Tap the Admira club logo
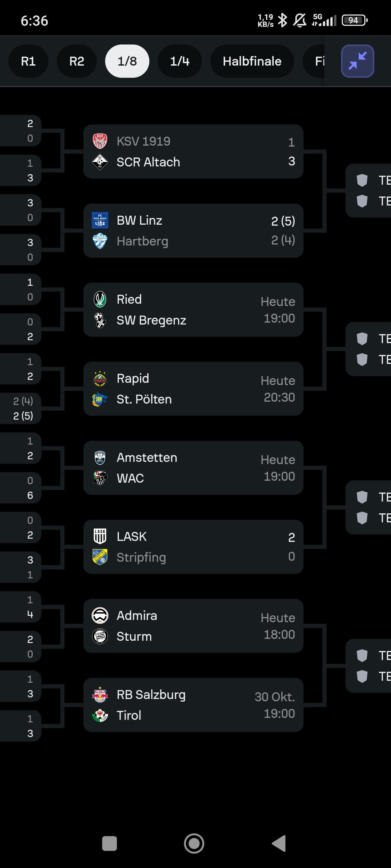391x868 pixels. coord(100,615)
